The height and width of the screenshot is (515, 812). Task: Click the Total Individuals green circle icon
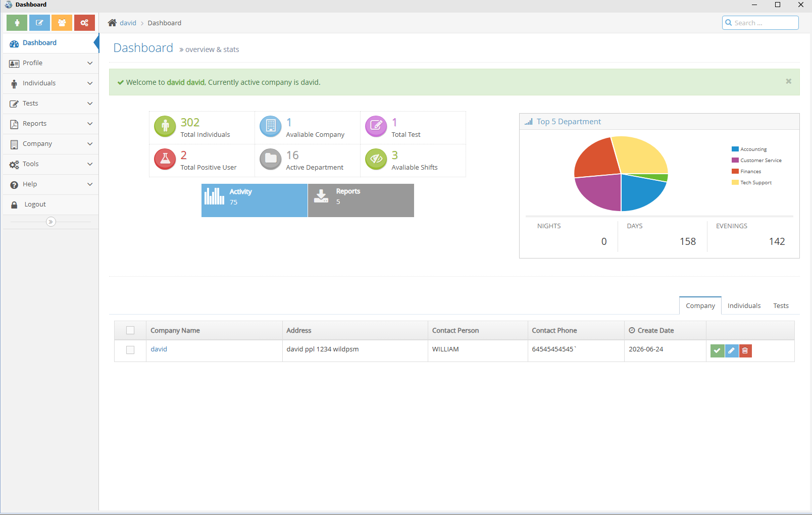coord(165,126)
